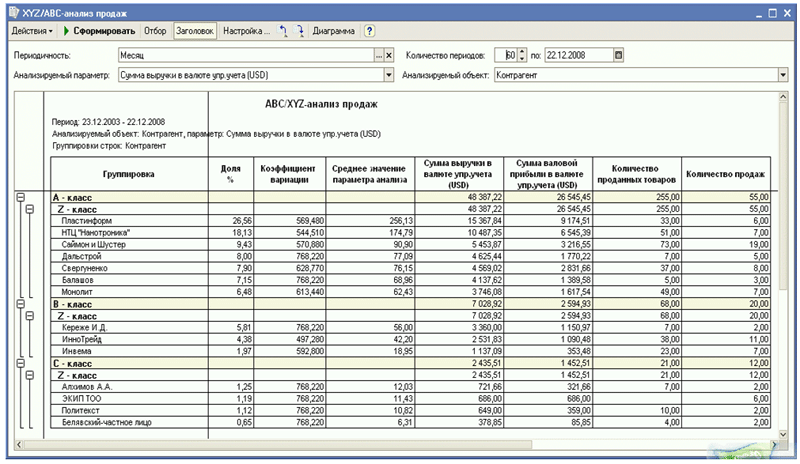Image resolution: width=800 pixels, height=464 pixels.
Task: Click the Периодичность field showing Месяц
Action: tap(246, 55)
